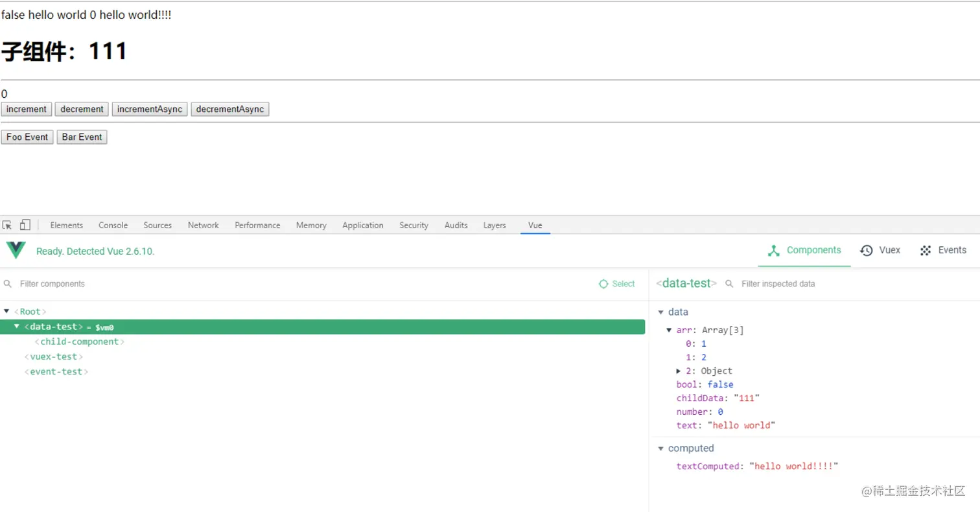Image resolution: width=980 pixels, height=512 pixels.
Task: Click the search icon in Filter components
Action: (8, 284)
